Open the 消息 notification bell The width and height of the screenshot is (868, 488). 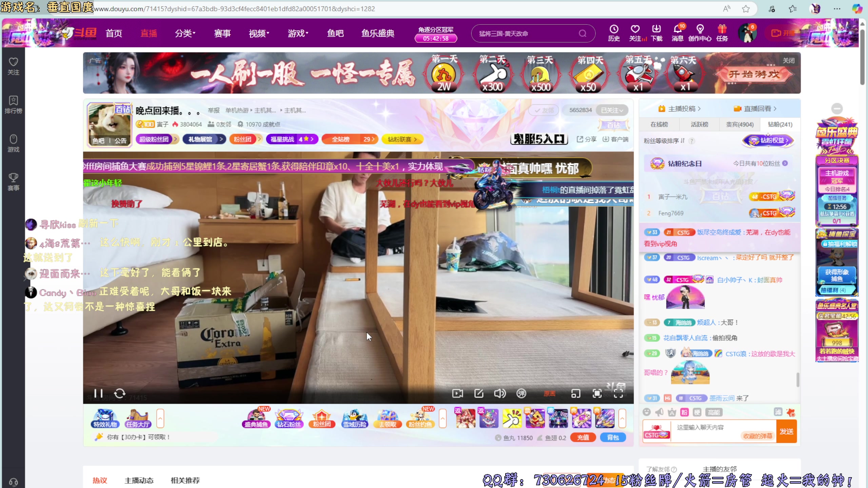(x=678, y=33)
